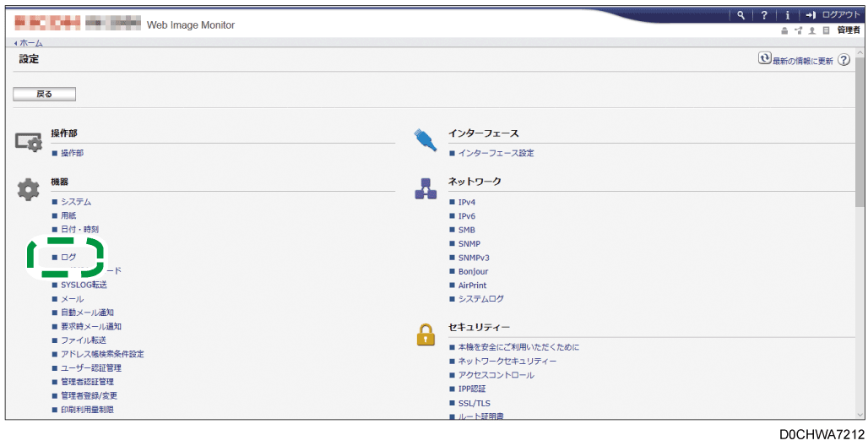This screenshot has height=446, width=868.
Task: Open the 自動メール通知 link
Action: tap(88, 313)
